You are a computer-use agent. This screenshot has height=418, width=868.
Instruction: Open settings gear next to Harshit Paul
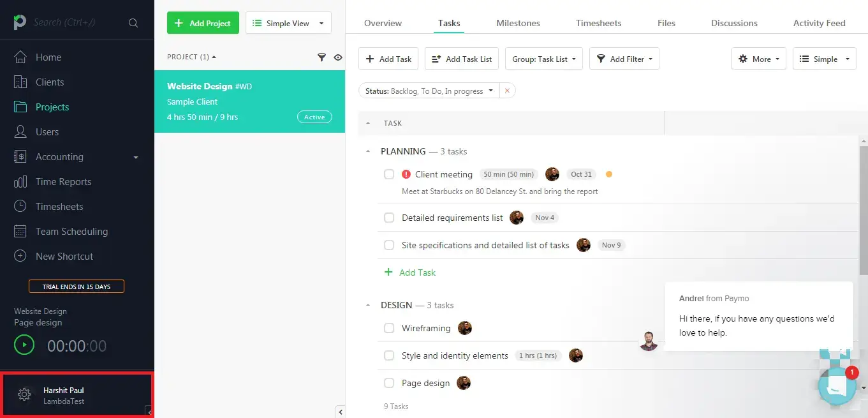(24, 395)
